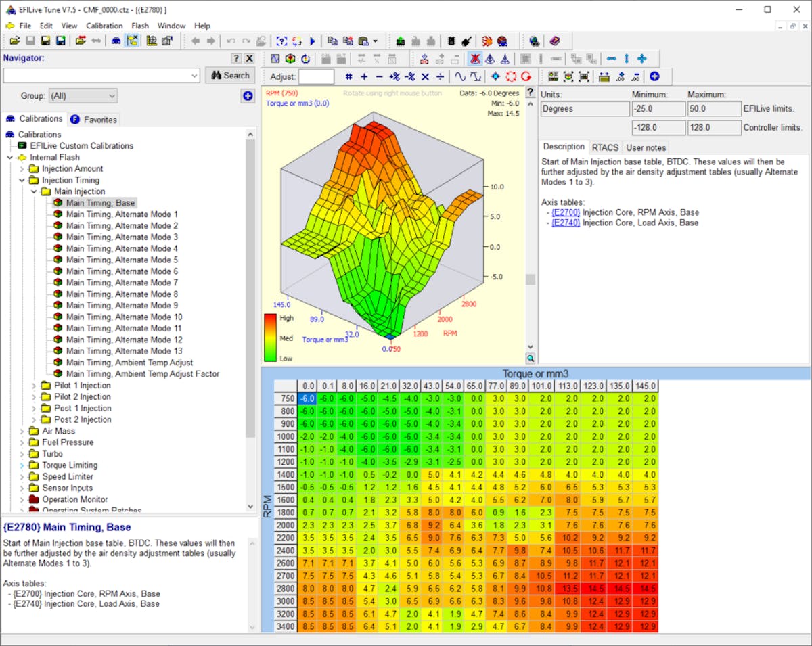The height and width of the screenshot is (646, 812).
Task: Click the magnifier icon below chart scrollbar
Action: [531, 358]
